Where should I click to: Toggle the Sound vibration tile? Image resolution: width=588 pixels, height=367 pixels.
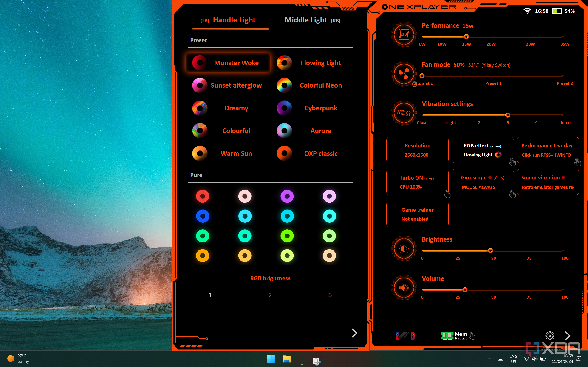click(548, 182)
